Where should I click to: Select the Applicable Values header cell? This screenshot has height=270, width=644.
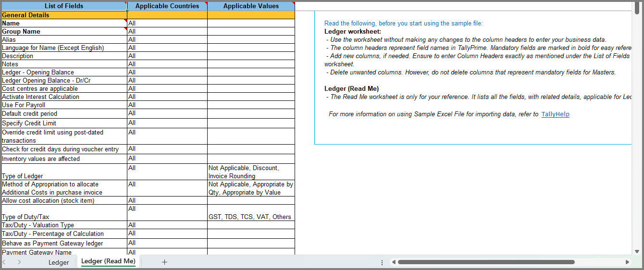251,6
